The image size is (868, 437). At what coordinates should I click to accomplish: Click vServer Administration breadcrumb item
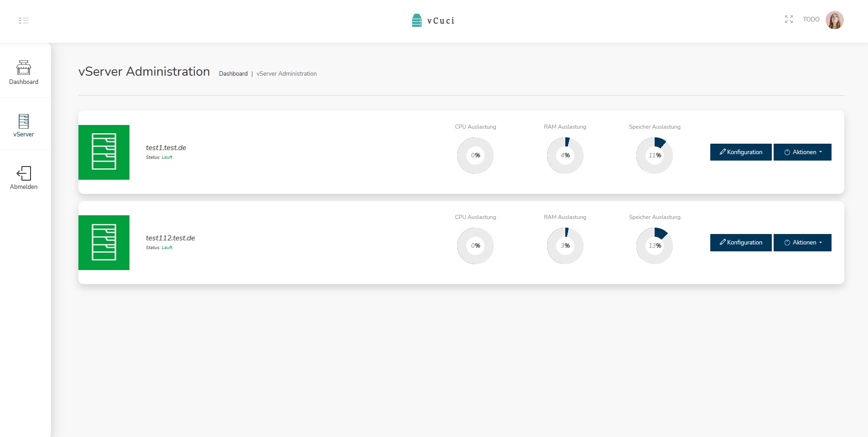(x=286, y=73)
